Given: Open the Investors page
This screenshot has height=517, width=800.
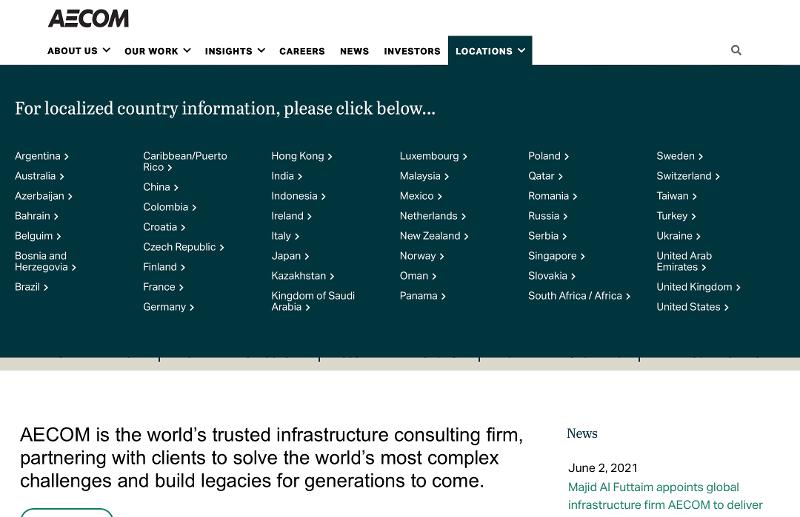Looking at the screenshot, I should [x=412, y=51].
